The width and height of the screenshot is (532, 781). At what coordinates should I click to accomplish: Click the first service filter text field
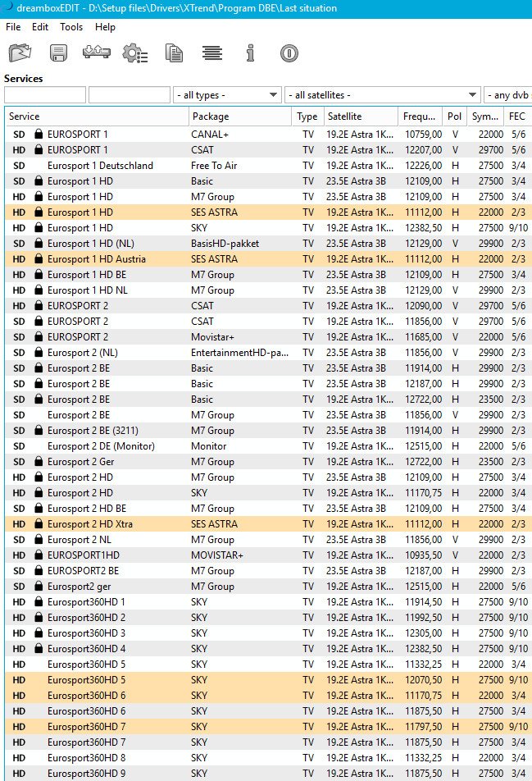(45, 94)
